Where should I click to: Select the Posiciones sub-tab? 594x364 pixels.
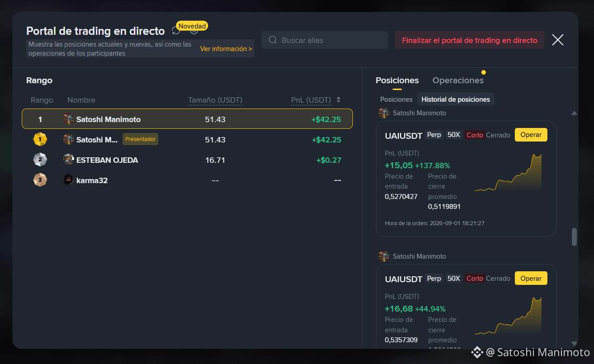396,99
